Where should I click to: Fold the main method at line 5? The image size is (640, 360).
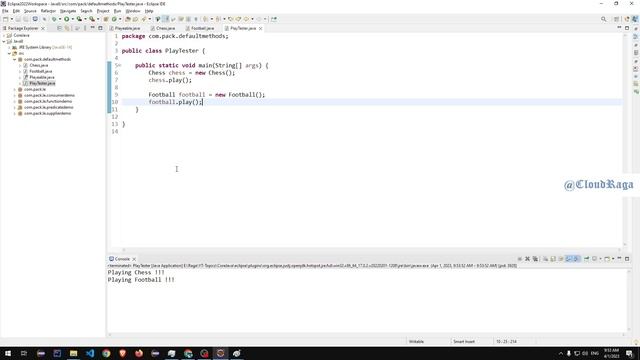click(120, 65)
